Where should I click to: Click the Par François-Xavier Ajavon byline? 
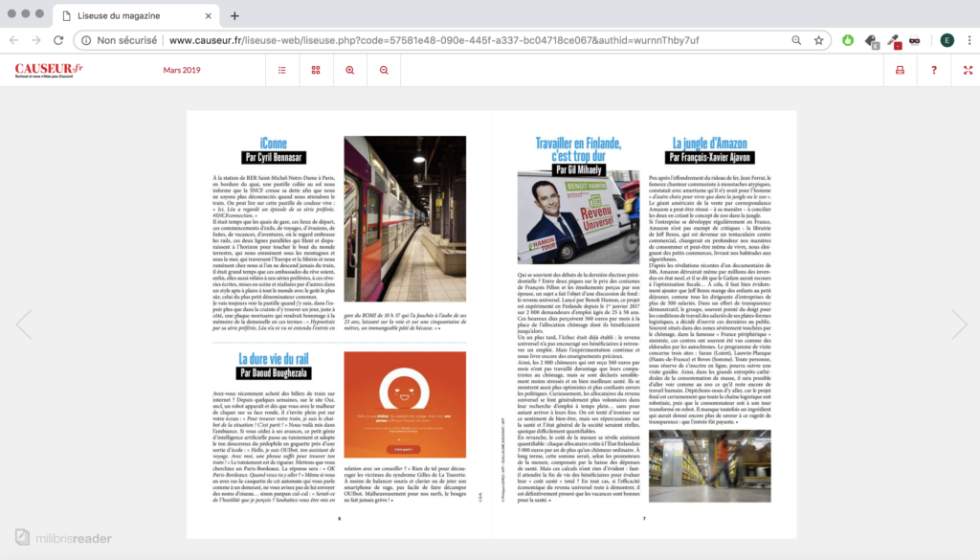pos(709,158)
